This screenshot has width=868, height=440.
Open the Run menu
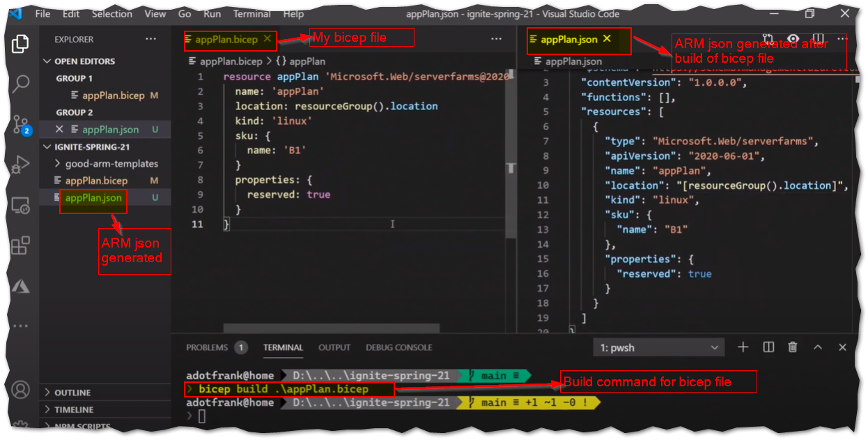click(212, 14)
